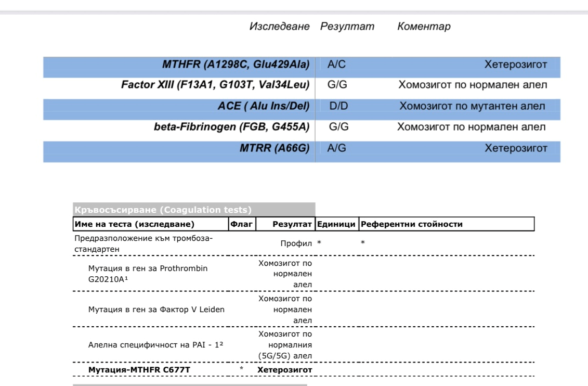Click the D/D result value
588x386 pixels.
[x=338, y=106]
